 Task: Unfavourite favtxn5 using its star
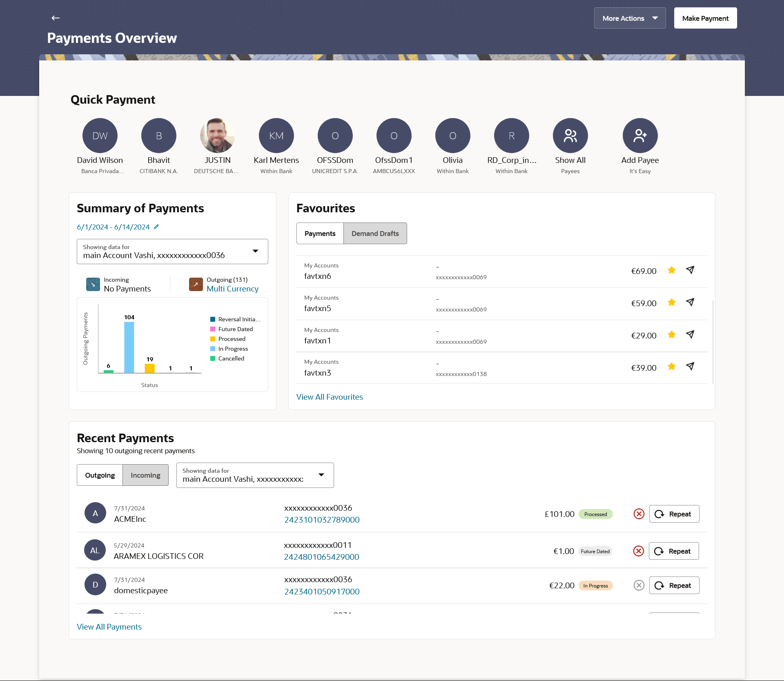point(672,303)
